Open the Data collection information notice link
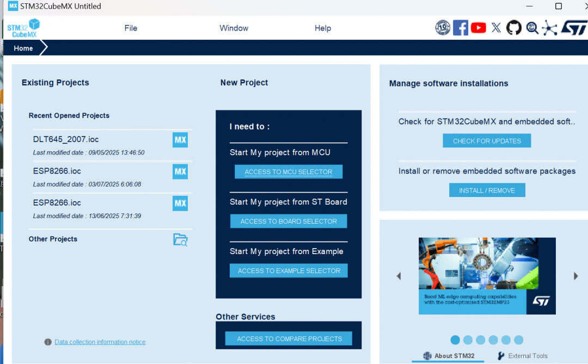 tap(100, 342)
